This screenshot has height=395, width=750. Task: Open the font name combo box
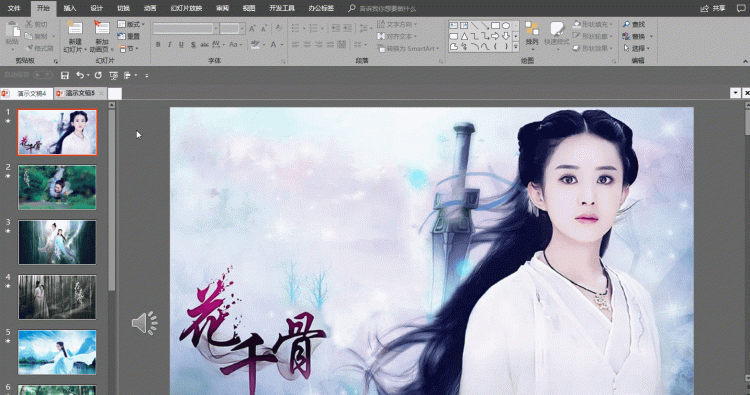click(x=185, y=29)
